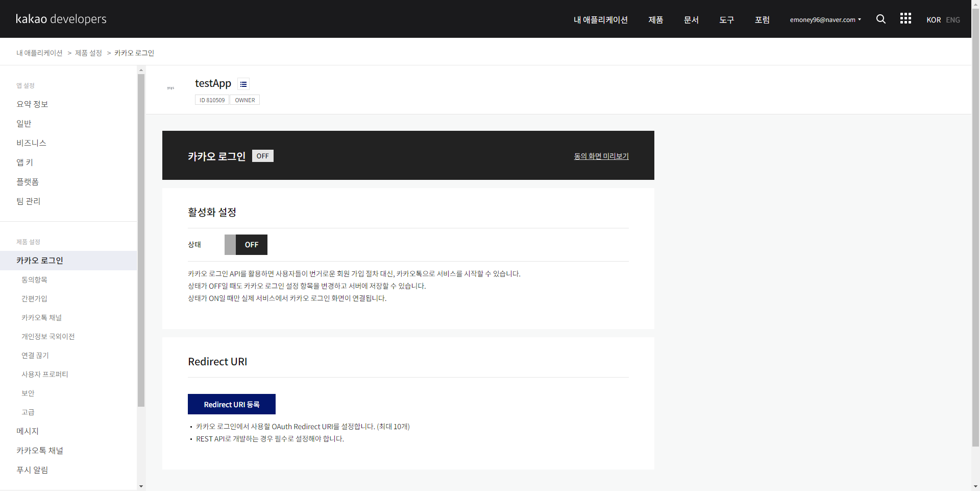The width and height of the screenshot is (980, 491).
Task: Click 카카오 로그인 breadcrumb item
Action: point(134,53)
